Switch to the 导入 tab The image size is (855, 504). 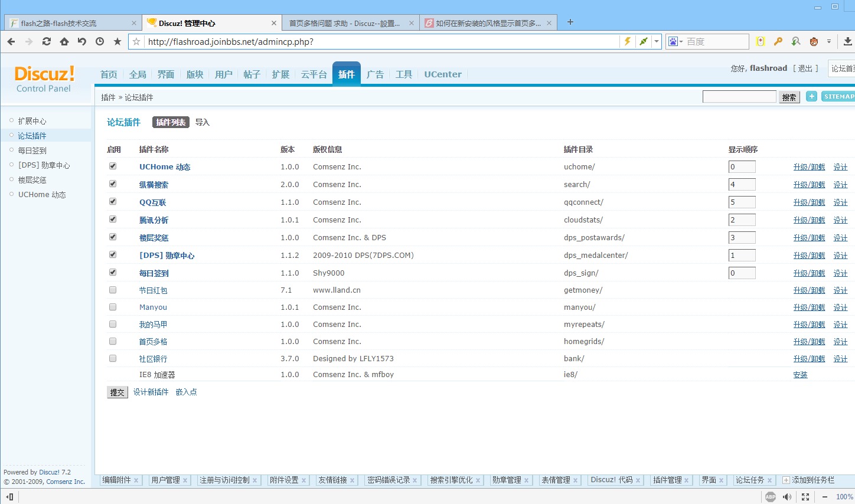[203, 122]
